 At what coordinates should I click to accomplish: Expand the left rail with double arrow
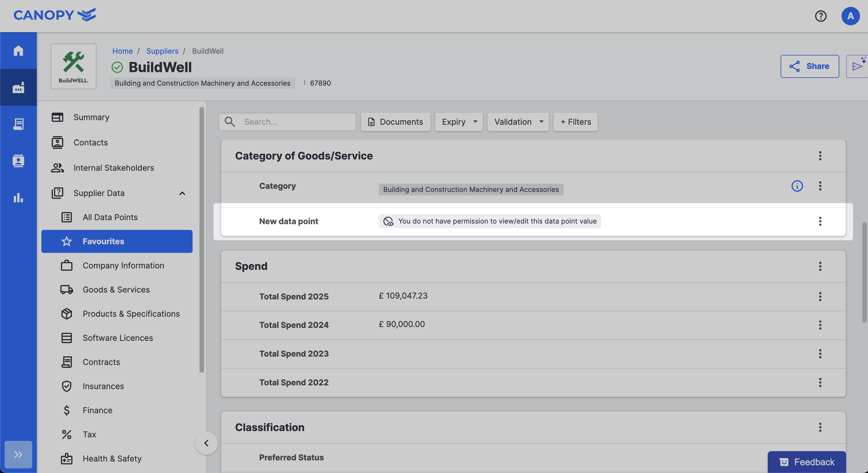tap(18, 455)
